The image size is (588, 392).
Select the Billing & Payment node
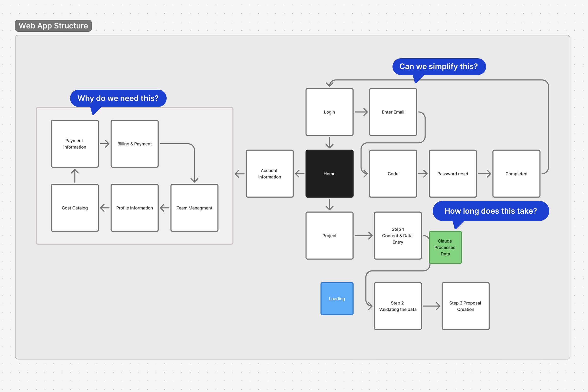135,144
